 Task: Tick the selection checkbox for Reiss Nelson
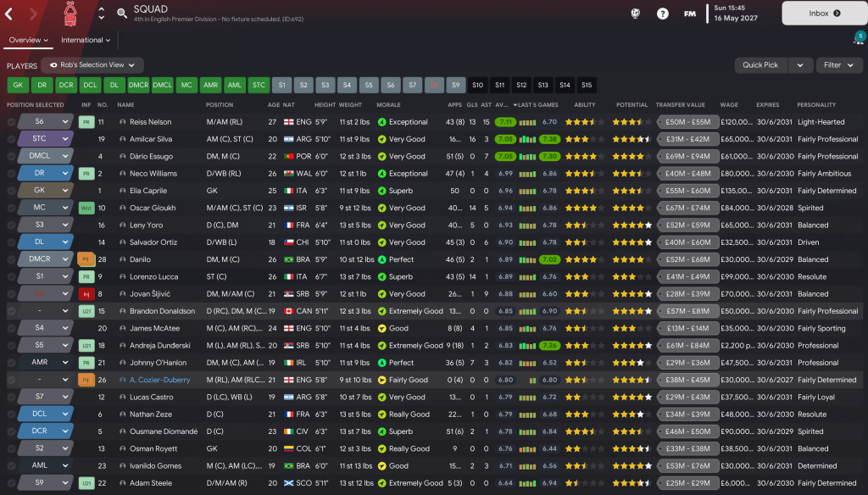click(11, 122)
